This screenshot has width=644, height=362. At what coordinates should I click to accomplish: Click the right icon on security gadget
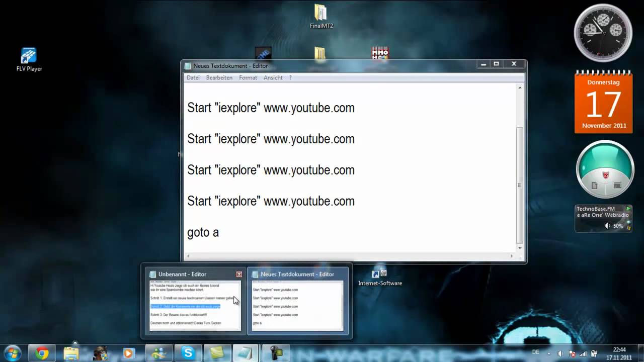click(617, 186)
